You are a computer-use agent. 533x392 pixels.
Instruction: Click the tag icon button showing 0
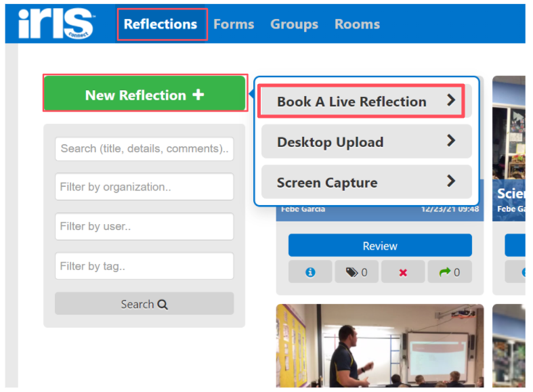click(356, 272)
